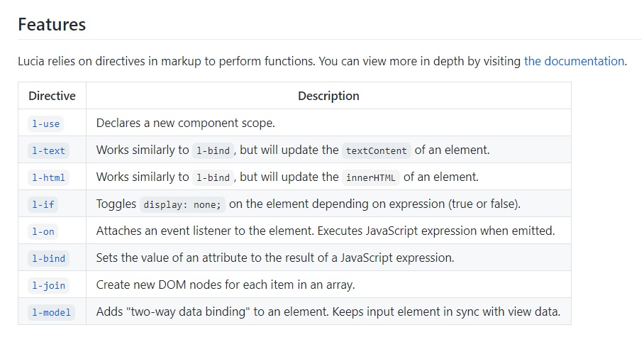Screen dimensions: 644x342
Task: Click the textContent inline code
Action: pyautogui.click(x=376, y=151)
